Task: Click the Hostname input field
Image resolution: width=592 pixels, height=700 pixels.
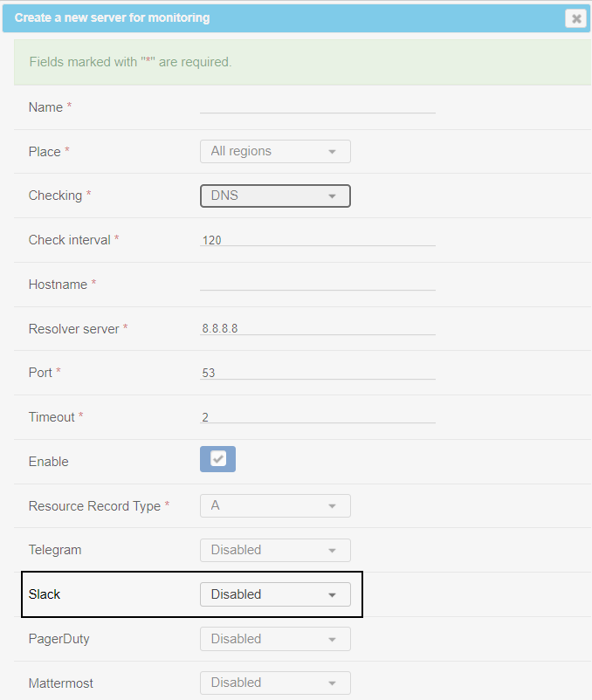Action: pyautogui.click(x=318, y=284)
